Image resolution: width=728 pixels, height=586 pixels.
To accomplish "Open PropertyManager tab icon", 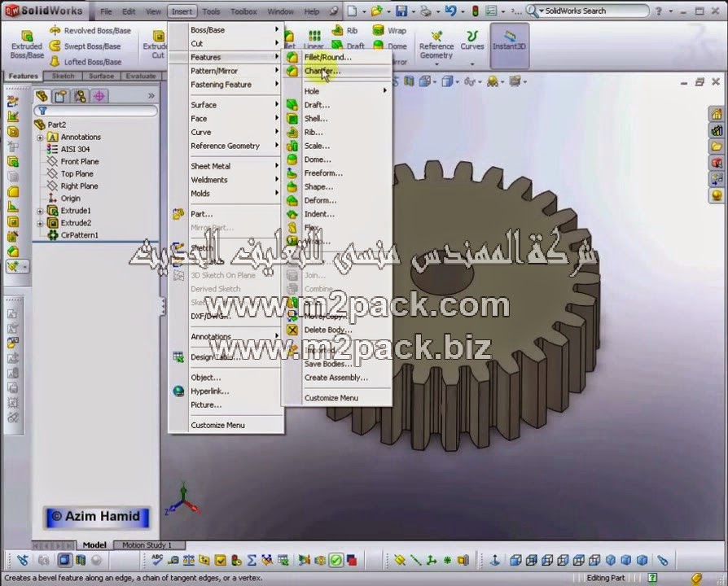I will pos(61,96).
